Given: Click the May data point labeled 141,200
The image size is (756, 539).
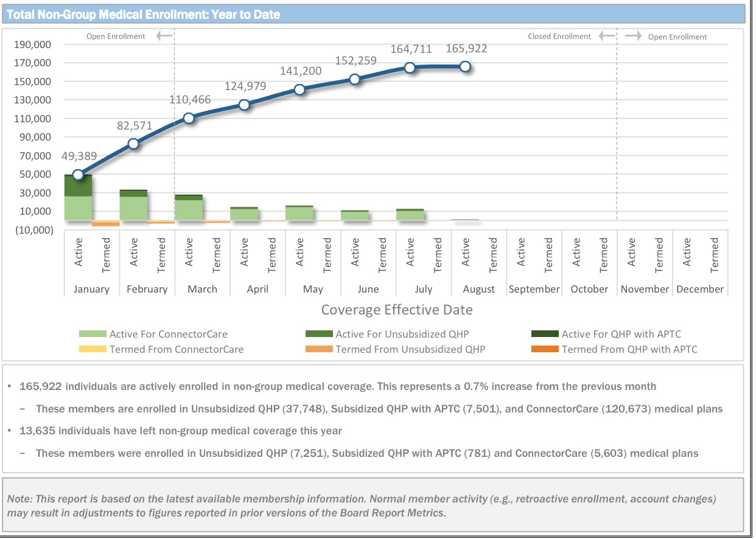Looking at the screenshot, I should [x=299, y=89].
